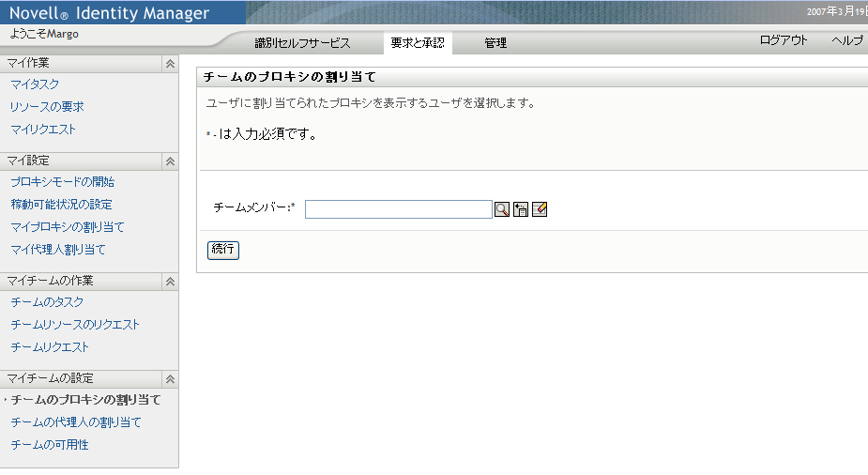Switch to 識別セルフサービス tab
Screen dimensions: 868x475
(302, 42)
